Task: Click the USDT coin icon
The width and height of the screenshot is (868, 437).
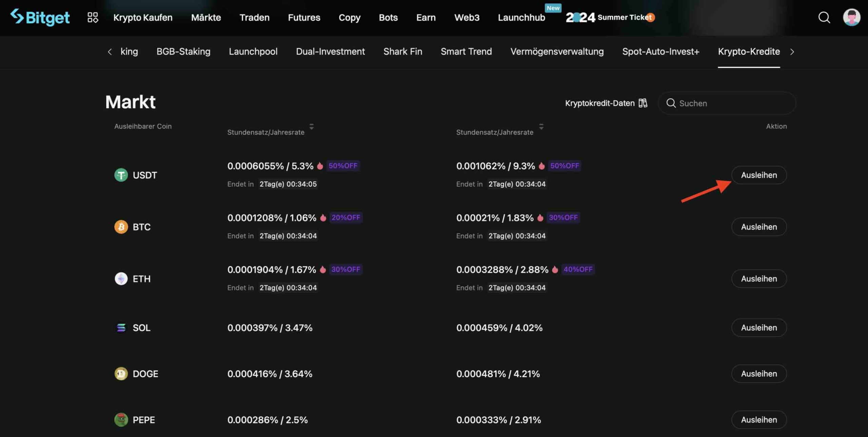Action: [121, 175]
